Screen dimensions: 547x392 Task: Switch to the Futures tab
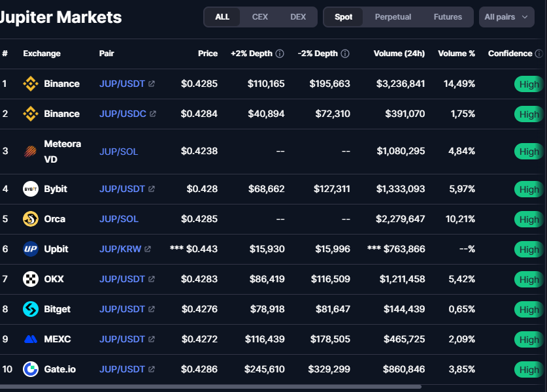[x=447, y=16]
